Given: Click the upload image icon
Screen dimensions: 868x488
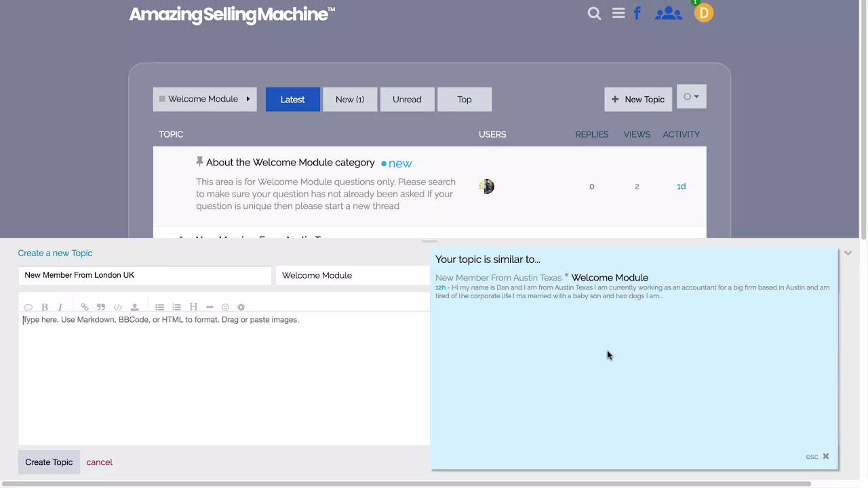Looking at the screenshot, I should pos(134,307).
